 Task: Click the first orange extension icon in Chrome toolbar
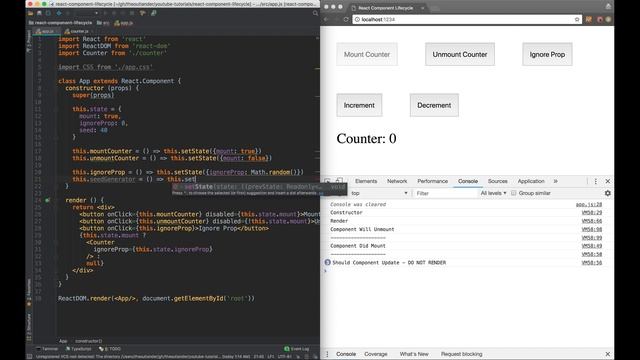click(x=589, y=19)
